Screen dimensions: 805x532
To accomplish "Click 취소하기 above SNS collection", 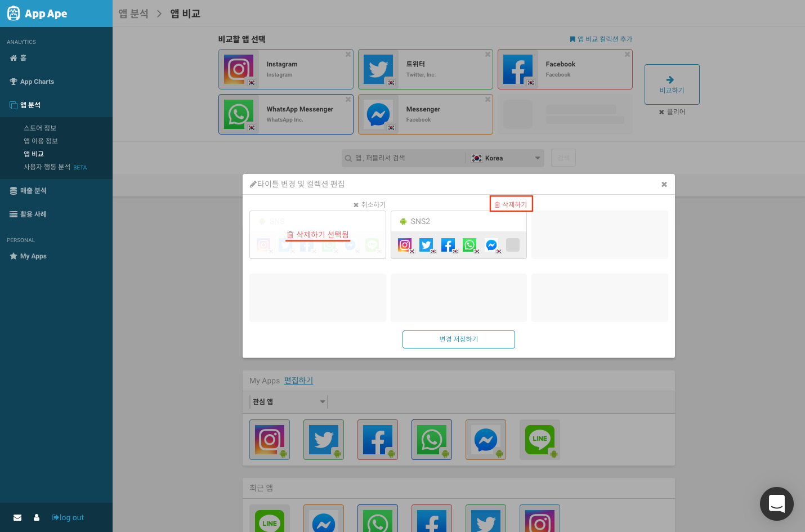I will click(x=369, y=205).
